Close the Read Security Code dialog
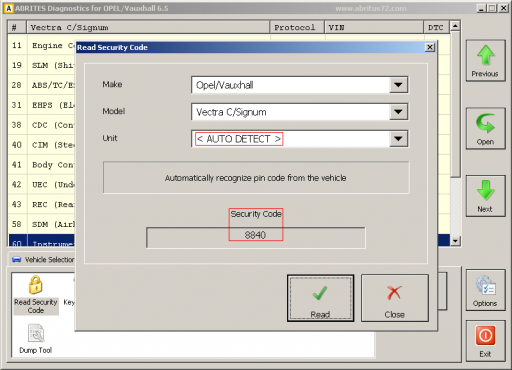 pos(430,47)
